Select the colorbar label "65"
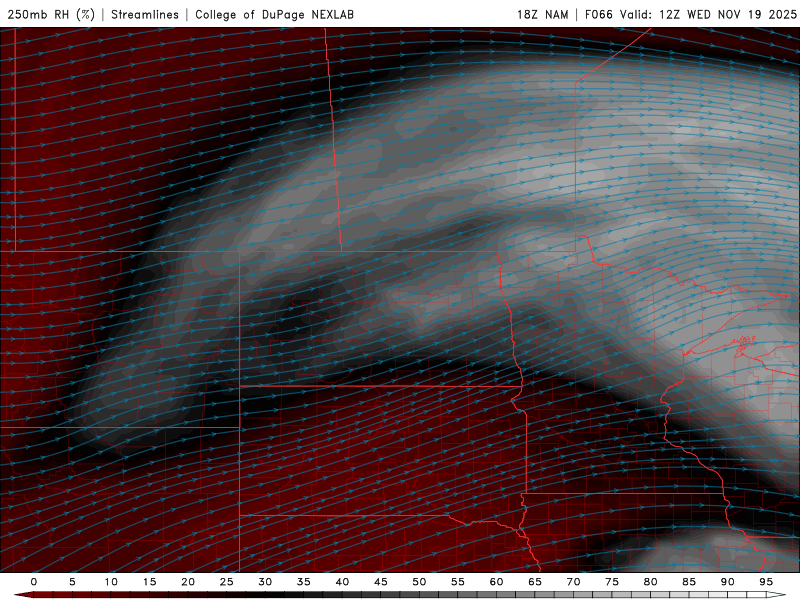The image size is (800, 600). (534, 582)
